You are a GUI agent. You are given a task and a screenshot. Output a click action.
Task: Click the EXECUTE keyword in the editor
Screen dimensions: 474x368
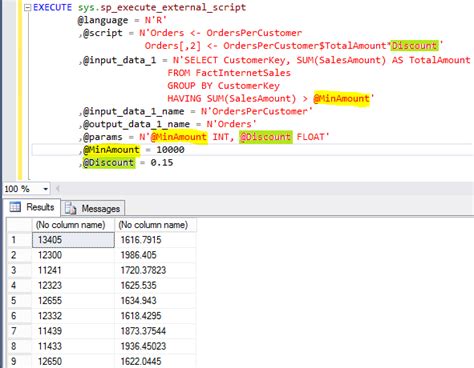[x=52, y=7]
